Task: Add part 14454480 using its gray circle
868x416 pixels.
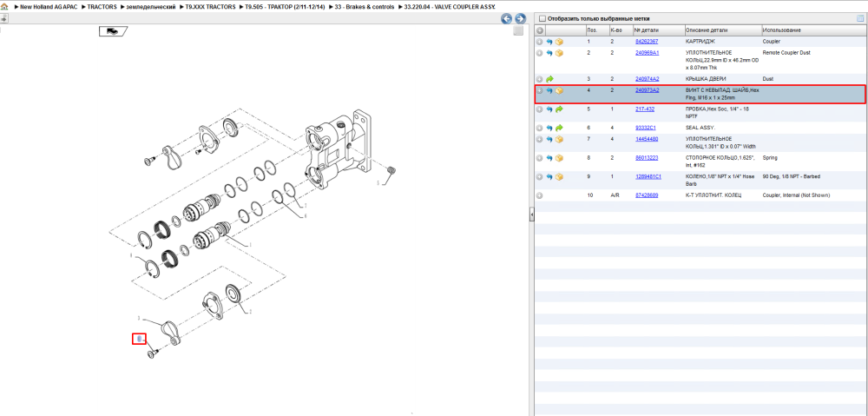Action: point(540,139)
